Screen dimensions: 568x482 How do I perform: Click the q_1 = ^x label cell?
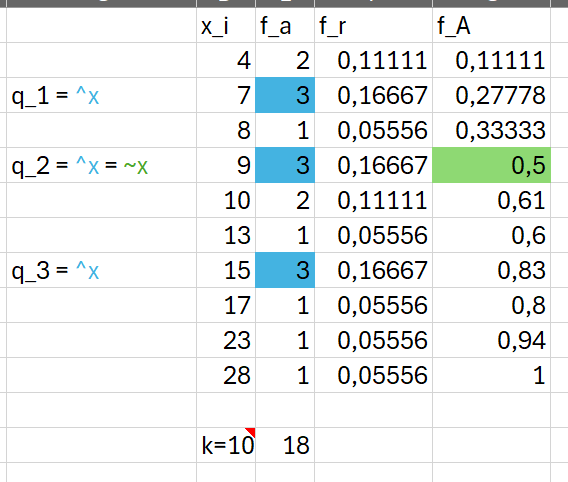(101, 95)
